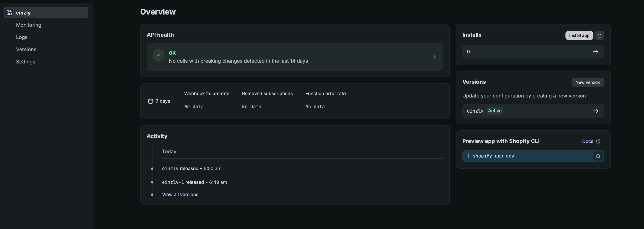Change the 7 days time range
This screenshot has width=644, height=229.
(x=159, y=101)
